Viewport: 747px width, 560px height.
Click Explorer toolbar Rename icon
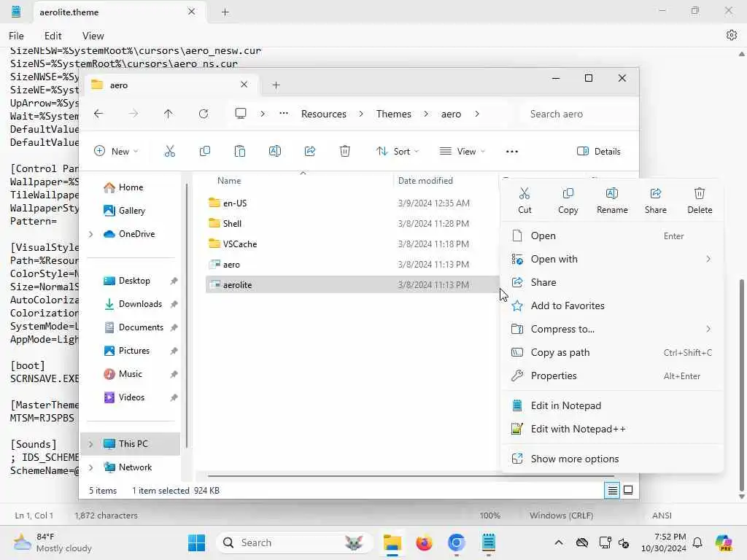[275, 152]
